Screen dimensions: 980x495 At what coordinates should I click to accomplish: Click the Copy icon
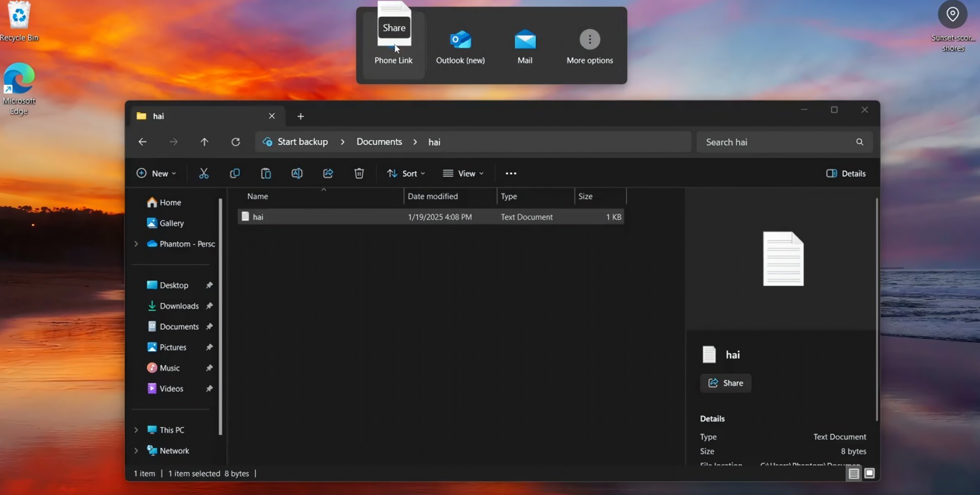click(x=234, y=173)
